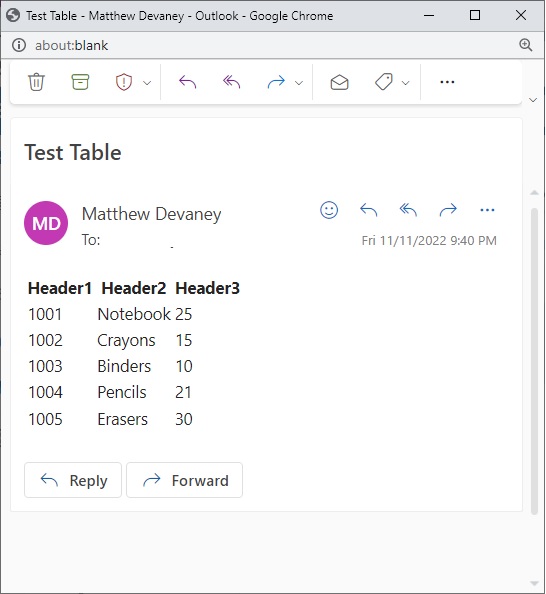Open the categorize tag icon
Screen dimensions: 546x594
[x=383, y=82]
